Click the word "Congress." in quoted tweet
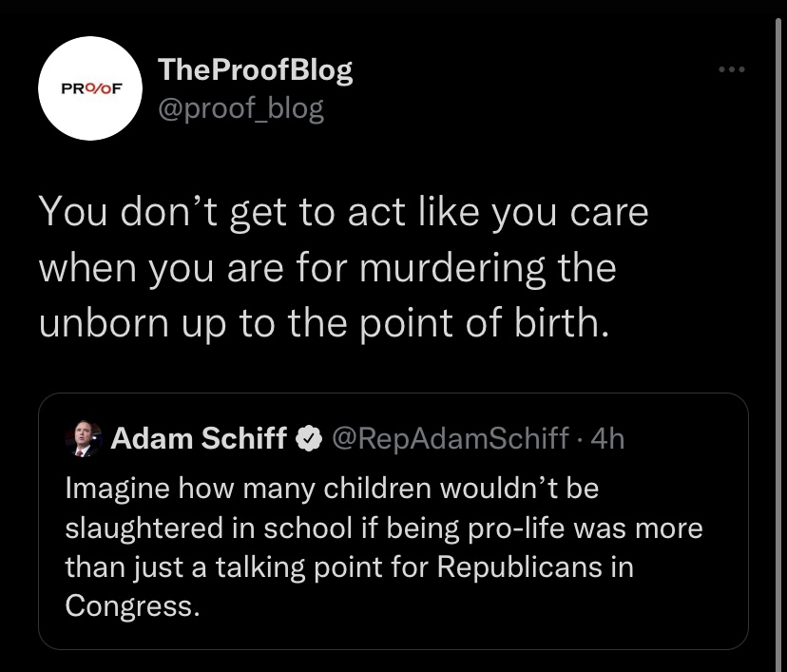Screen dimensions: 787x672 132,606
